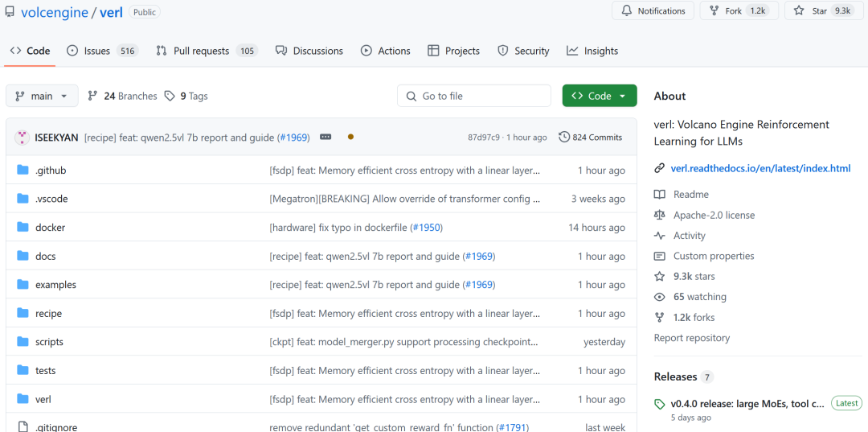The width and height of the screenshot is (868, 432).
Task: Open the scripts folder
Action: tap(49, 342)
